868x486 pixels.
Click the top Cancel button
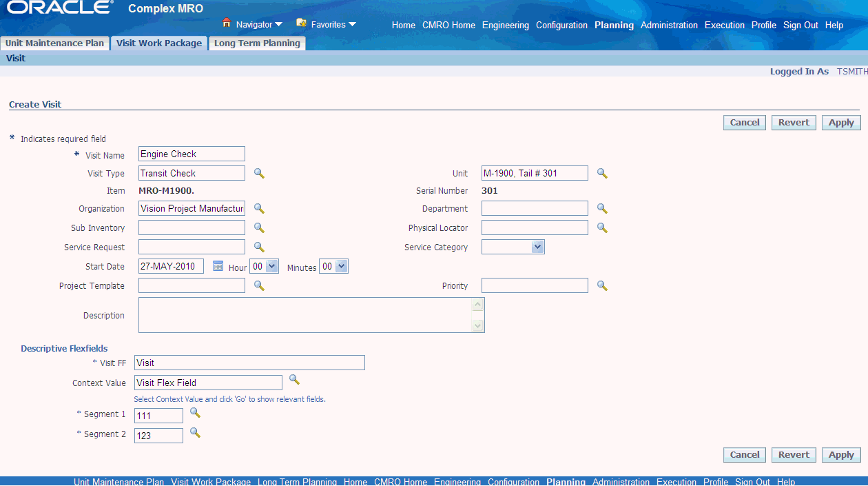pyautogui.click(x=745, y=123)
